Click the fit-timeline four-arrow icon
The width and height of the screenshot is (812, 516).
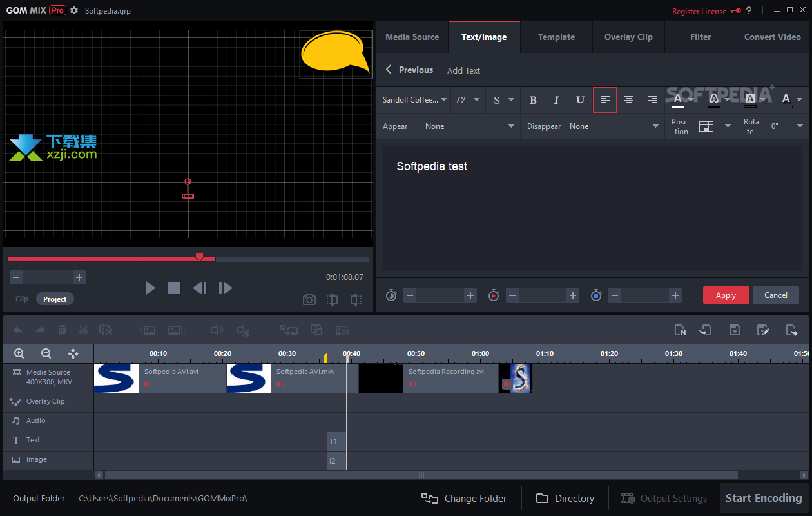tap(73, 353)
